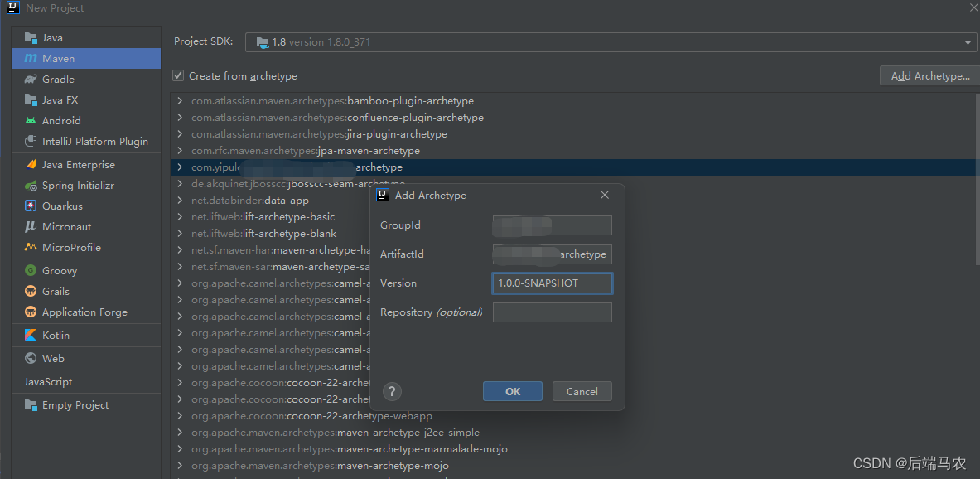Select net.liftweb:lift-archetype-blank entry
Image resolution: width=980 pixels, height=479 pixels.
(263, 234)
